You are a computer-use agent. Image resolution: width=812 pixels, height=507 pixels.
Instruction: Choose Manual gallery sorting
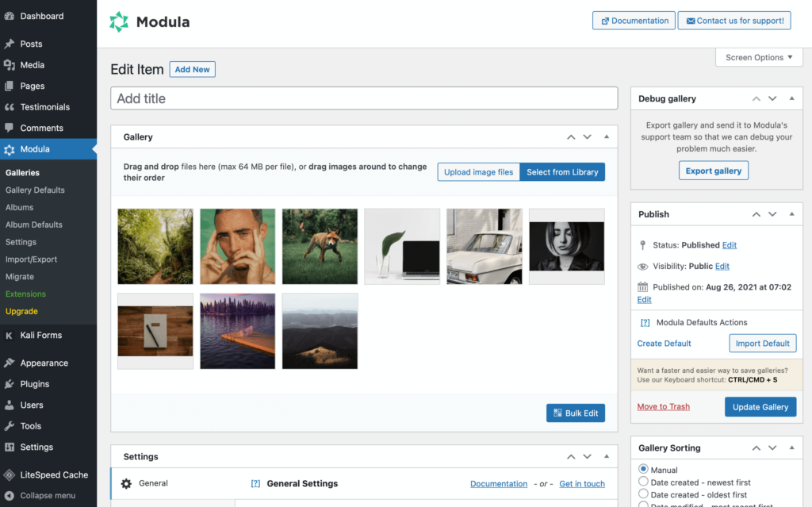coord(642,469)
